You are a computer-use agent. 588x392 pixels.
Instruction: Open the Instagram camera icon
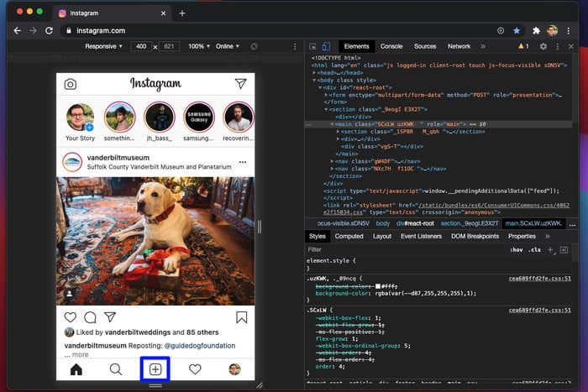tap(70, 84)
